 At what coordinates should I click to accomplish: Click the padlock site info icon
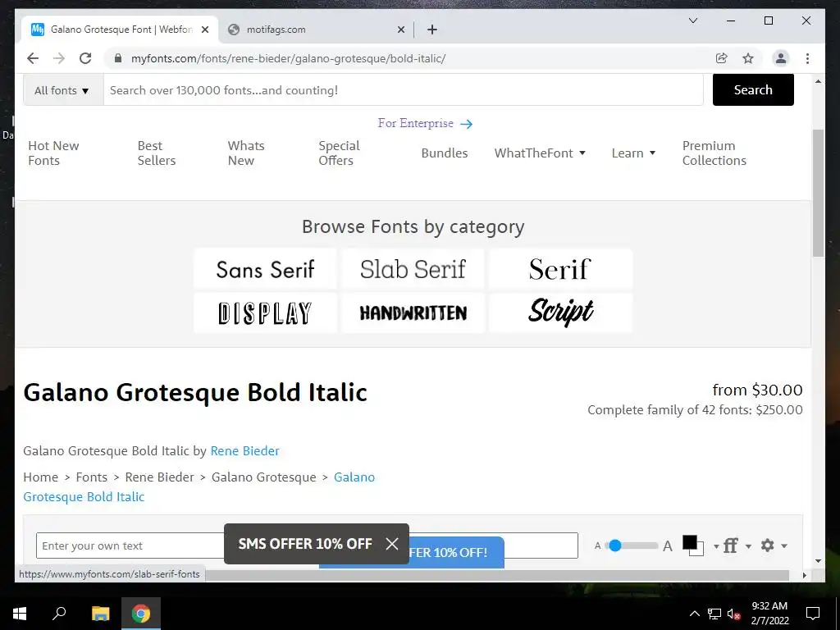coord(118,58)
